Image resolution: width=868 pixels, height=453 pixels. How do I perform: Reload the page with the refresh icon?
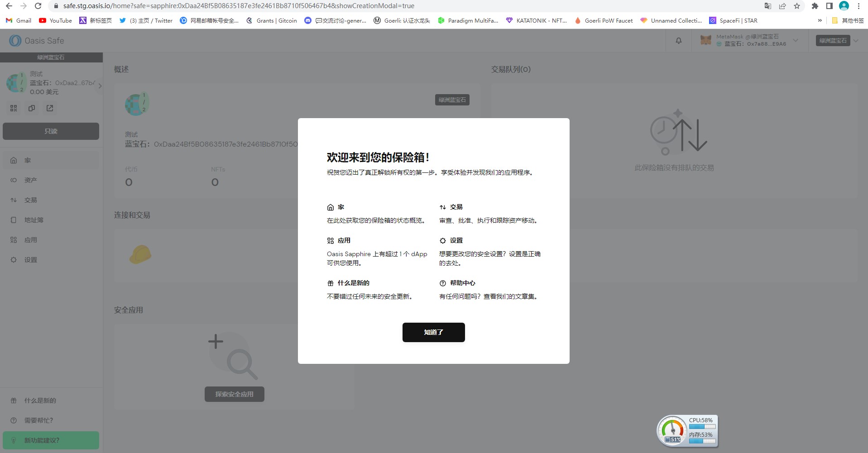38,6
